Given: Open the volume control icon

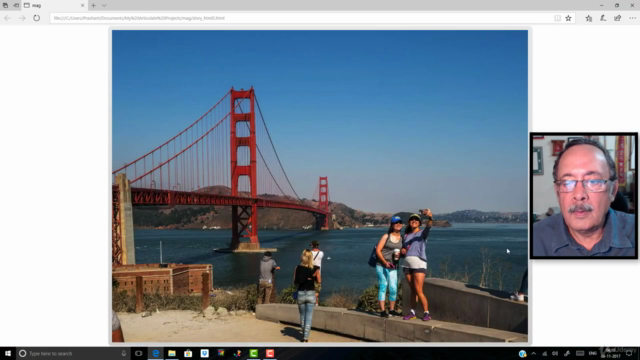Looking at the screenshot, I should coord(555,353).
